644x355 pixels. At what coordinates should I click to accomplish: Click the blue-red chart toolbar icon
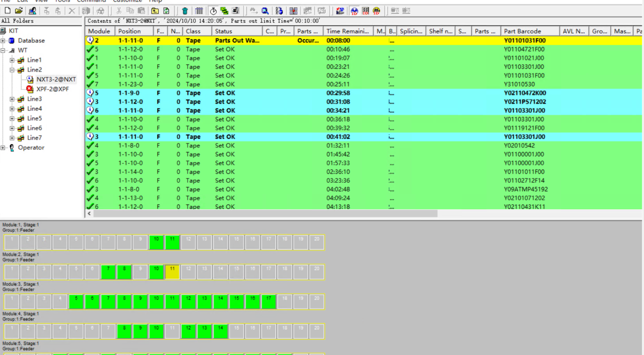coord(340,10)
